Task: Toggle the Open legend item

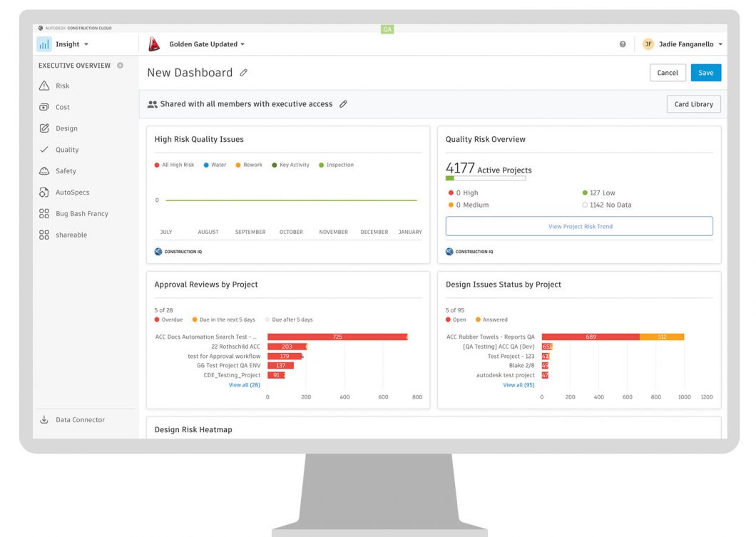Action: coord(456,319)
